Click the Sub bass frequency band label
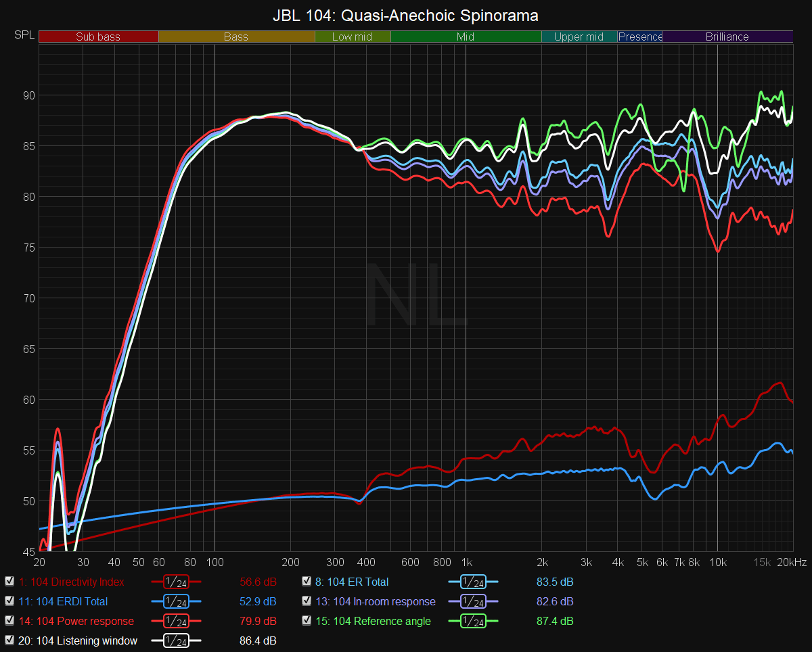Image resolution: width=812 pixels, height=652 pixels. [98, 37]
